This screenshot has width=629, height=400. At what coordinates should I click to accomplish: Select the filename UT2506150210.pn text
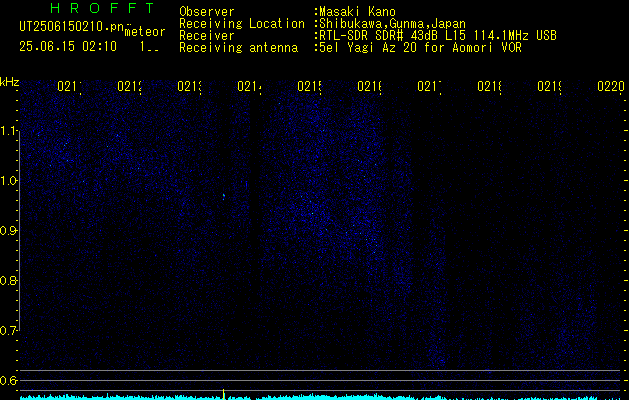point(71,27)
